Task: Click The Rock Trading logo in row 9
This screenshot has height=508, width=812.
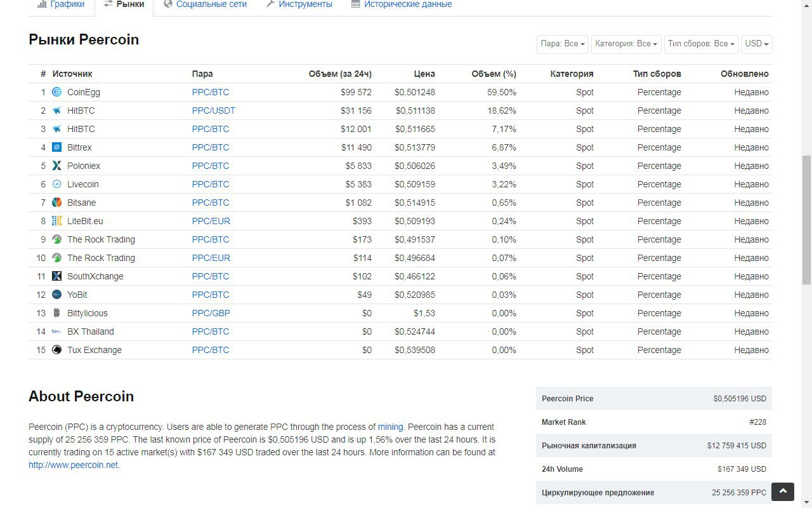Action: pos(56,239)
